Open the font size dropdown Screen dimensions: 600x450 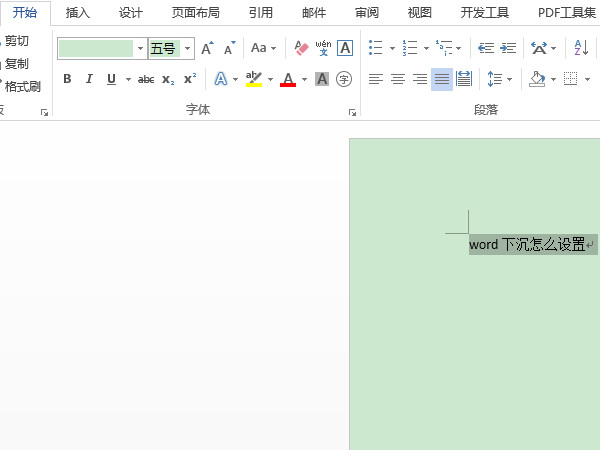[188, 48]
